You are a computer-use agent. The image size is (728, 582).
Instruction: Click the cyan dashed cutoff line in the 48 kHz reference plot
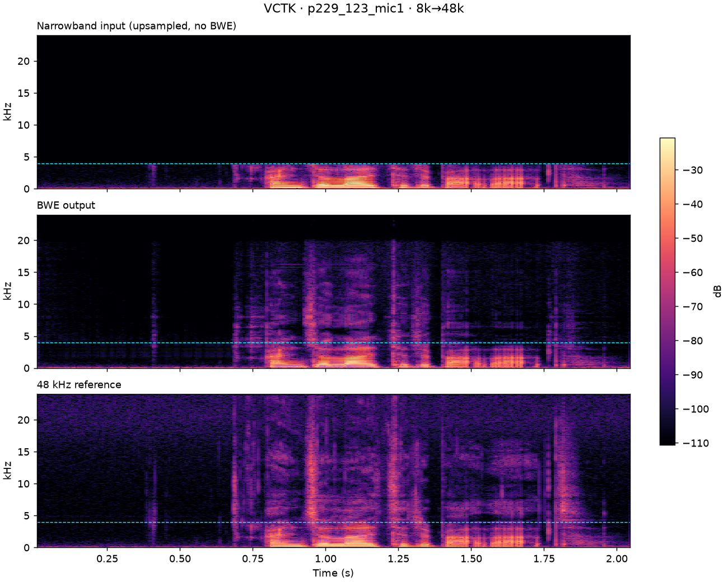334,522
